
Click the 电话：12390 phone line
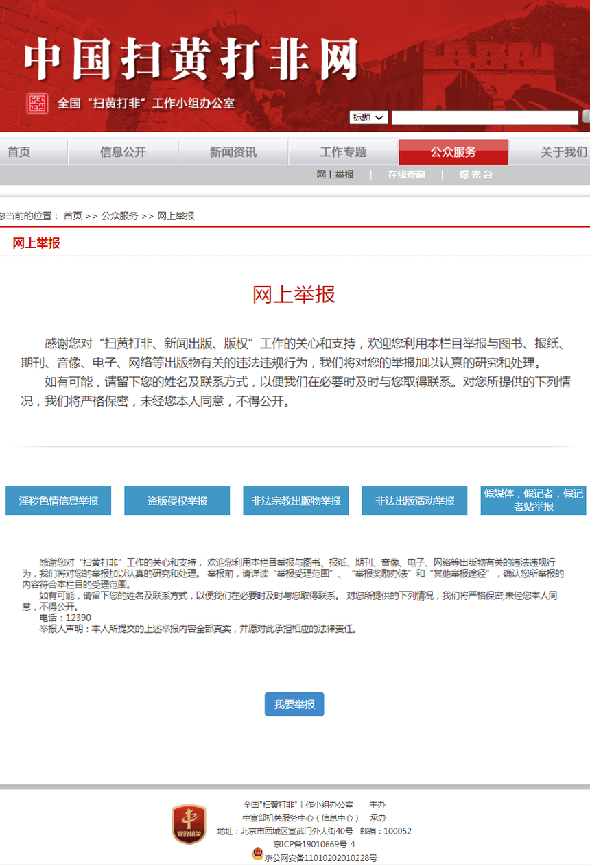pyautogui.click(x=65, y=618)
